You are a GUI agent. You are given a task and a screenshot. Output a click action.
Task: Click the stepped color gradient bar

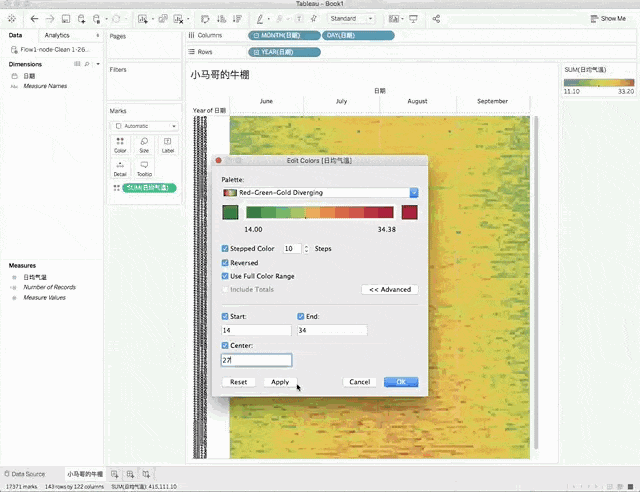pyautogui.click(x=320, y=212)
